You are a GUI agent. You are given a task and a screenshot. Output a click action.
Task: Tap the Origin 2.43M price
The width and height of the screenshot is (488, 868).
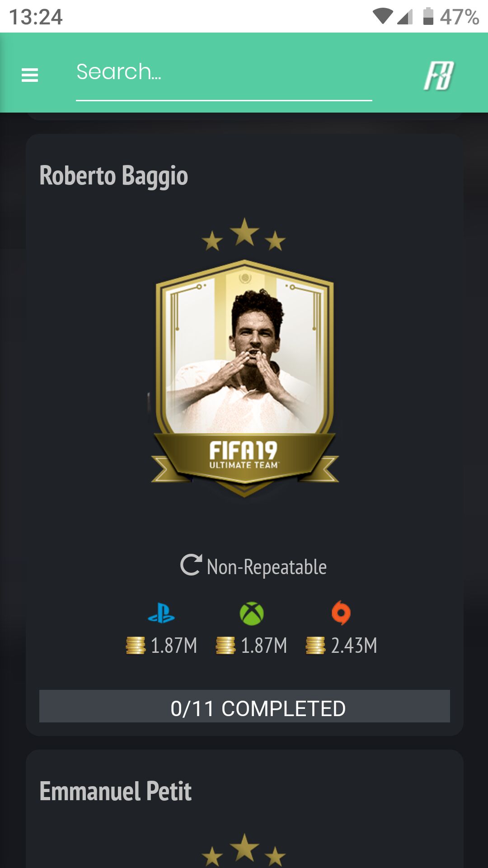pyautogui.click(x=354, y=646)
